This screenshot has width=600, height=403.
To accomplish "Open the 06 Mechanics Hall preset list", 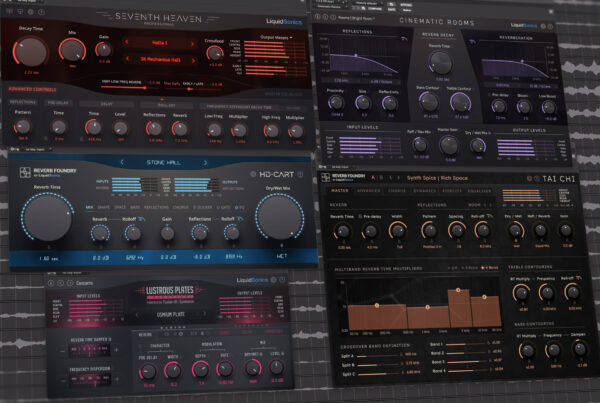I will pyautogui.click(x=160, y=60).
